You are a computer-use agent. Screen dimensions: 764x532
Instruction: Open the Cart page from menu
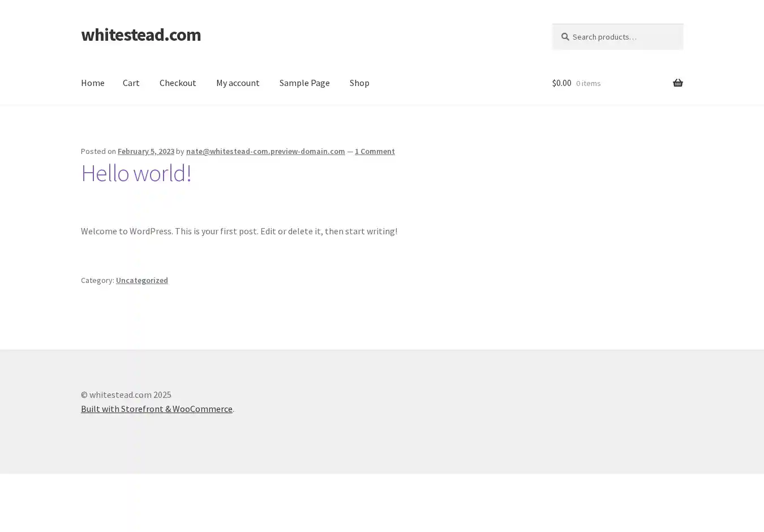tap(131, 83)
